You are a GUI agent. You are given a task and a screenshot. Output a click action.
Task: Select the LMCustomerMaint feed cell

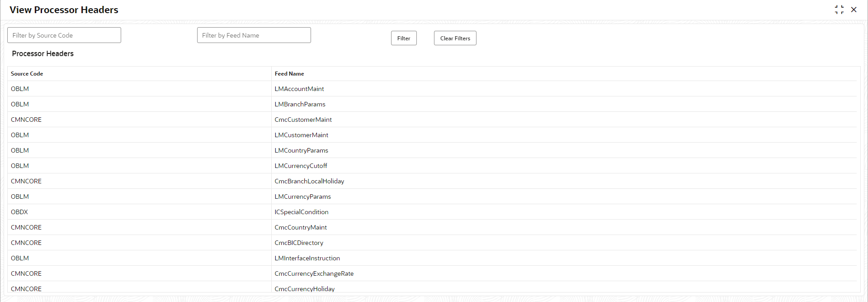tap(564, 135)
